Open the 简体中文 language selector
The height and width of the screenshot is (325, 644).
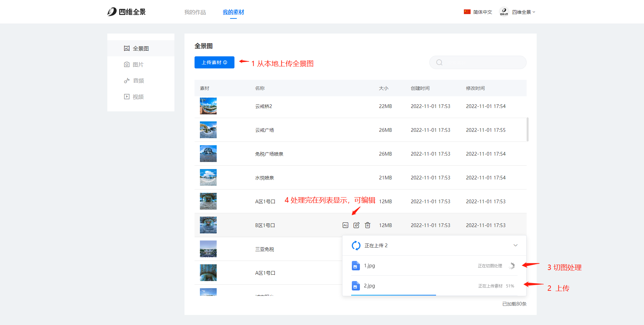pyautogui.click(x=478, y=12)
